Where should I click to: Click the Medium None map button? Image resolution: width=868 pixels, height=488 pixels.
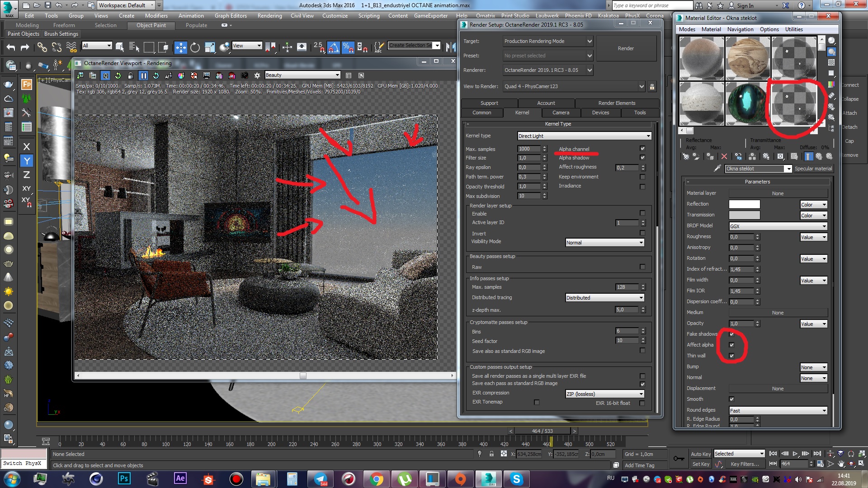coord(778,313)
